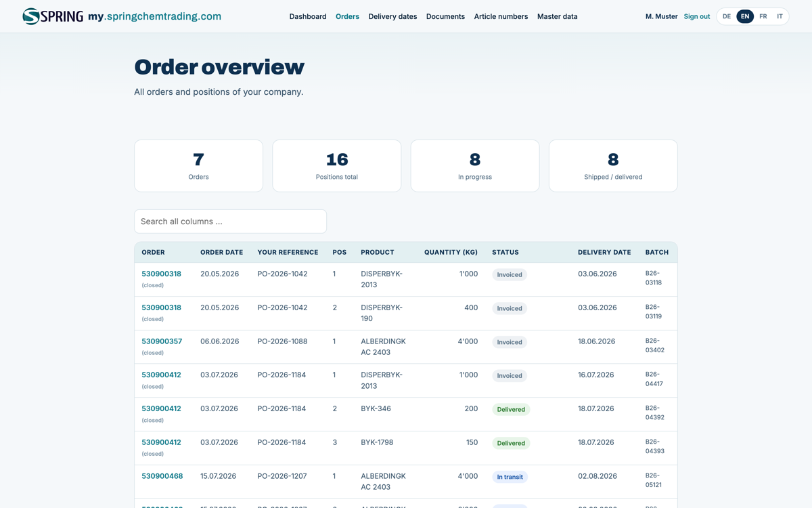812x508 pixels.
Task: Sort by the ORDER column header
Action: point(153,252)
